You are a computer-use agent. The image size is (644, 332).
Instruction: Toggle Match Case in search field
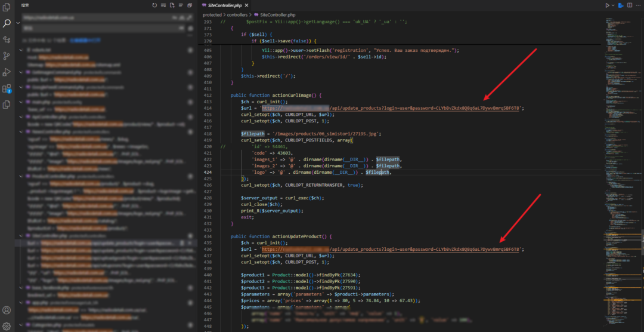pos(174,18)
